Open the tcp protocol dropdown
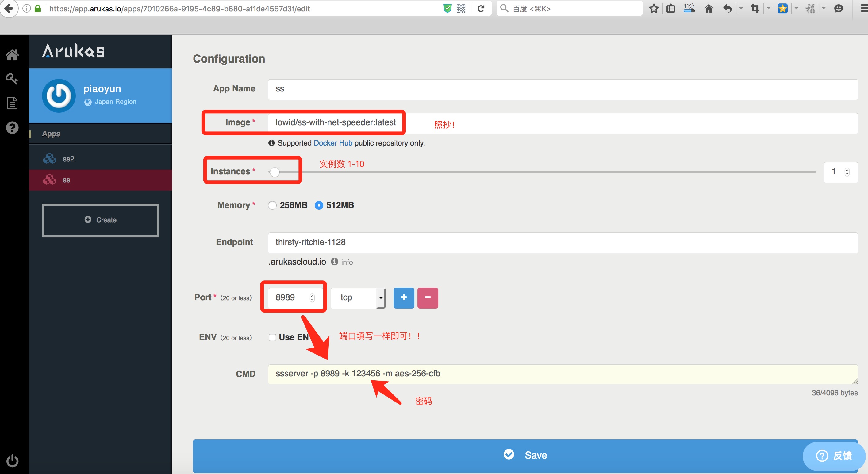This screenshot has height=474, width=868. (x=358, y=297)
